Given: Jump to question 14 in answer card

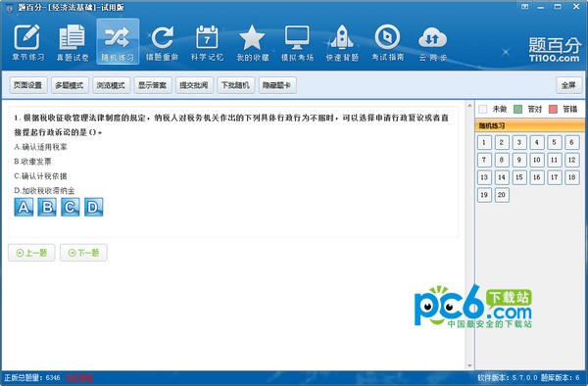Looking at the screenshot, I should coord(502,177).
